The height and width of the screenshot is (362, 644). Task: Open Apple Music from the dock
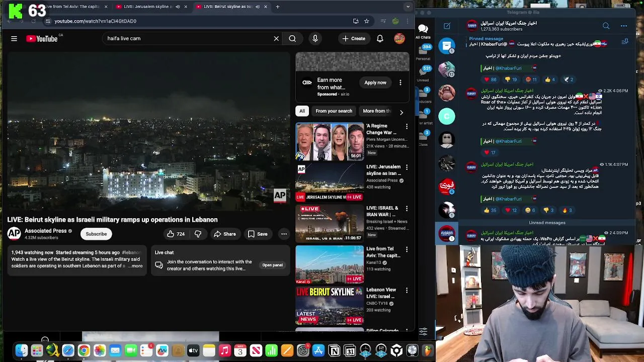click(x=224, y=350)
